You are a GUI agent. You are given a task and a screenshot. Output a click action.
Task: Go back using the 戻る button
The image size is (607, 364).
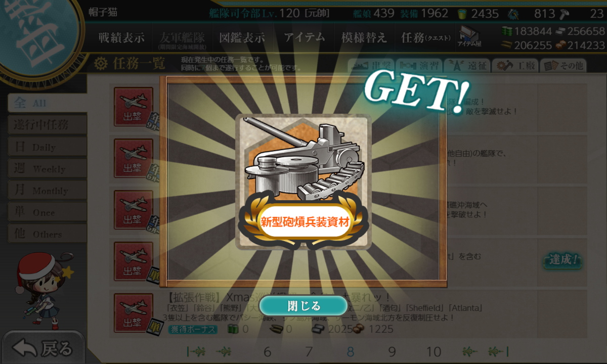point(43,348)
